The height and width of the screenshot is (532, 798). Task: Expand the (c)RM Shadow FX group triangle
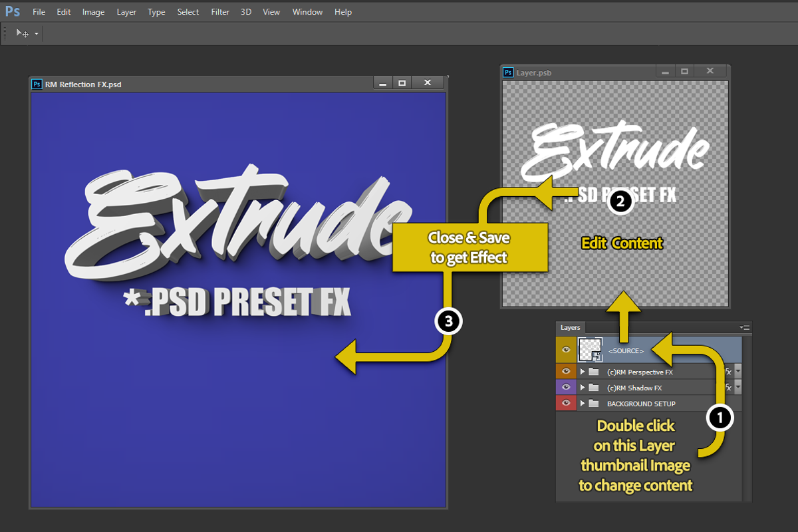click(583, 388)
